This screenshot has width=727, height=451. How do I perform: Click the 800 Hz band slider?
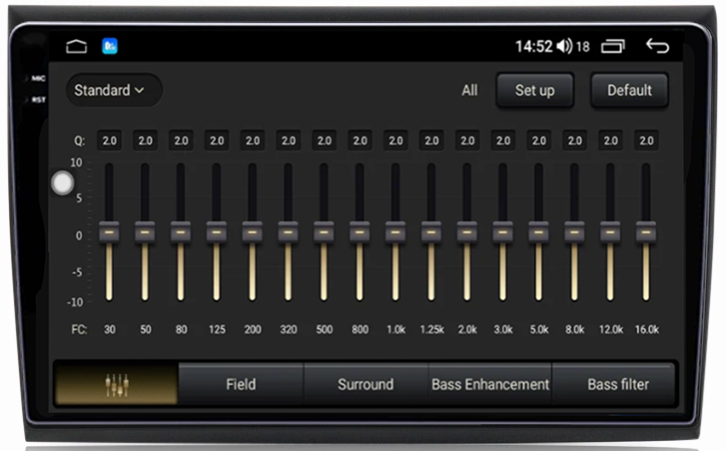coord(360,232)
